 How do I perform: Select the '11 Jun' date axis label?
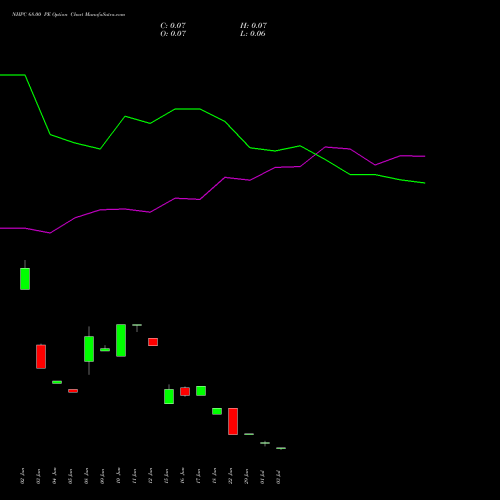click(134, 476)
